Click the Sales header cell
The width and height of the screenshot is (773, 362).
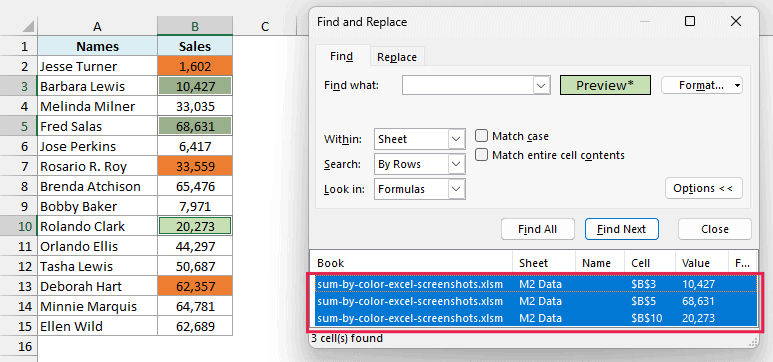[x=195, y=46]
